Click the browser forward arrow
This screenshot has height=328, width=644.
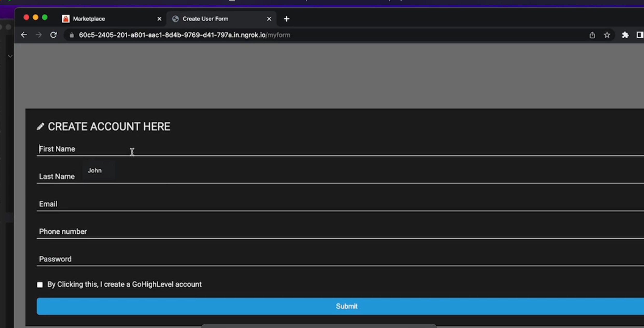pyautogui.click(x=39, y=35)
